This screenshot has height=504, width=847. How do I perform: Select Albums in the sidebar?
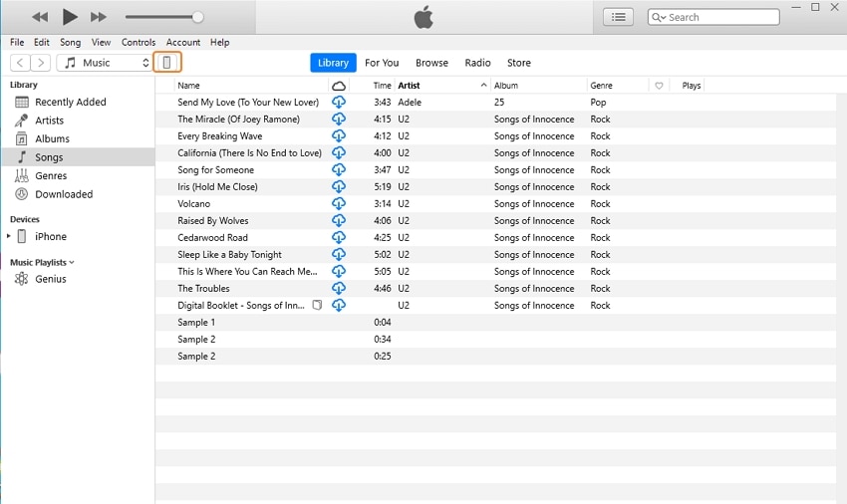[79, 138]
